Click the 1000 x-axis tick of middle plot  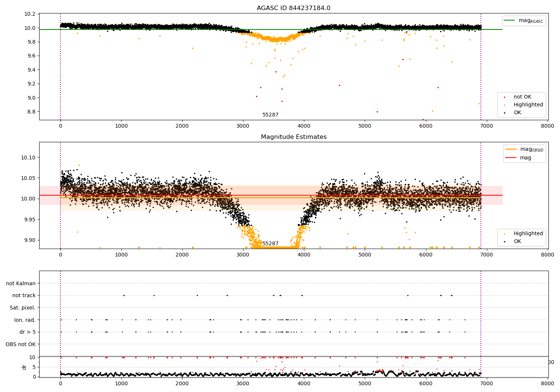tap(121, 255)
